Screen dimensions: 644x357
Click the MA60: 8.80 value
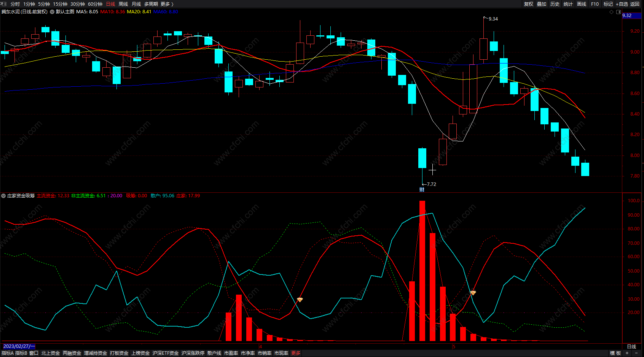pyautogui.click(x=166, y=12)
